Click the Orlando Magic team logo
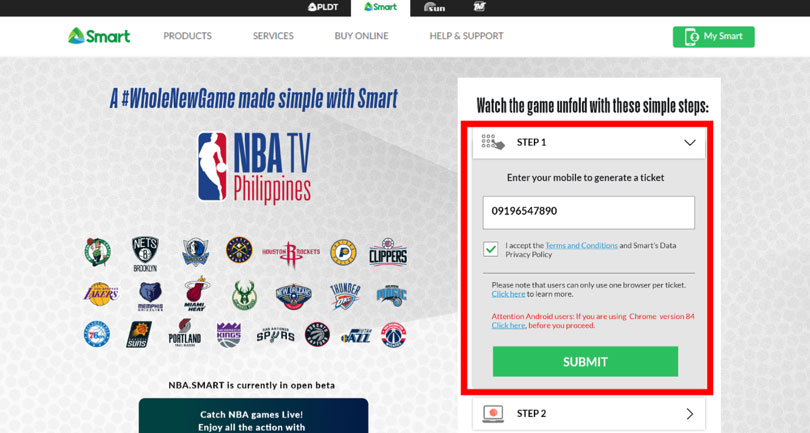The height and width of the screenshot is (433, 810). tap(392, 295)
